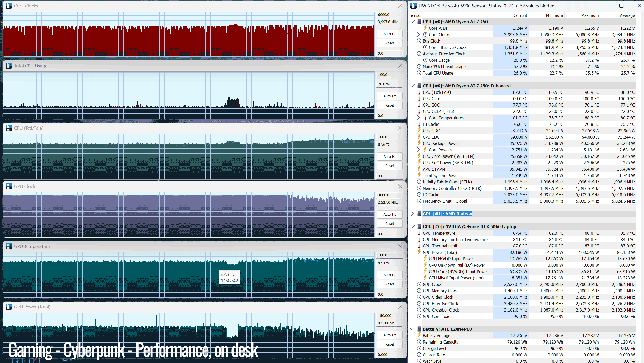
Task: Click the HWiNFO icon in GPU Power (Total) graph title
Action: click(9, 307)
